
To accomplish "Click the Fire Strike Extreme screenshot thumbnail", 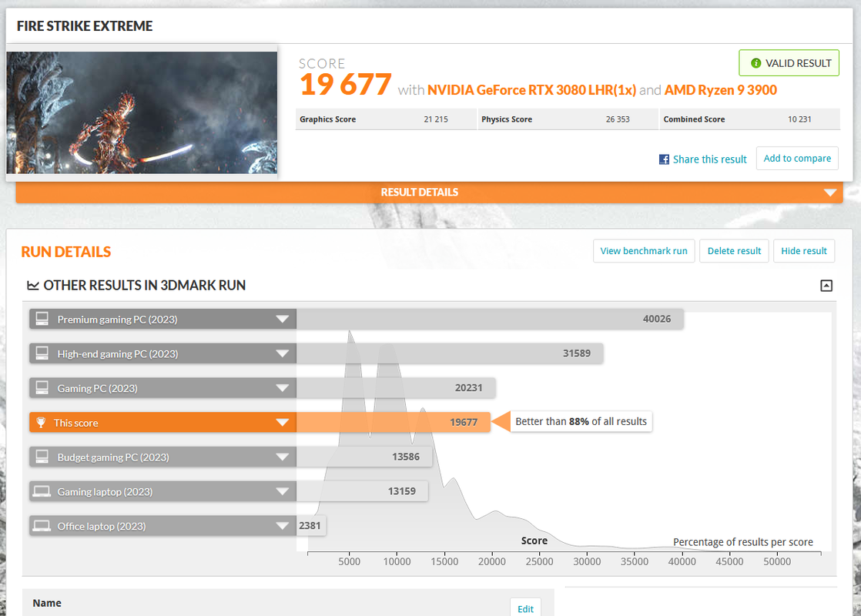I will coord(142,112).
